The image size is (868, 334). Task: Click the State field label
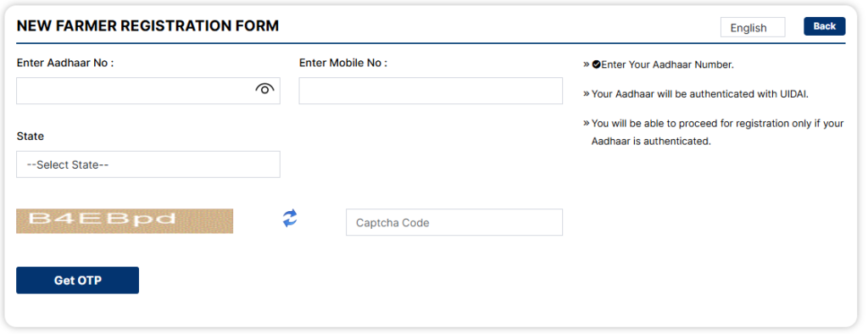(31, 136)
